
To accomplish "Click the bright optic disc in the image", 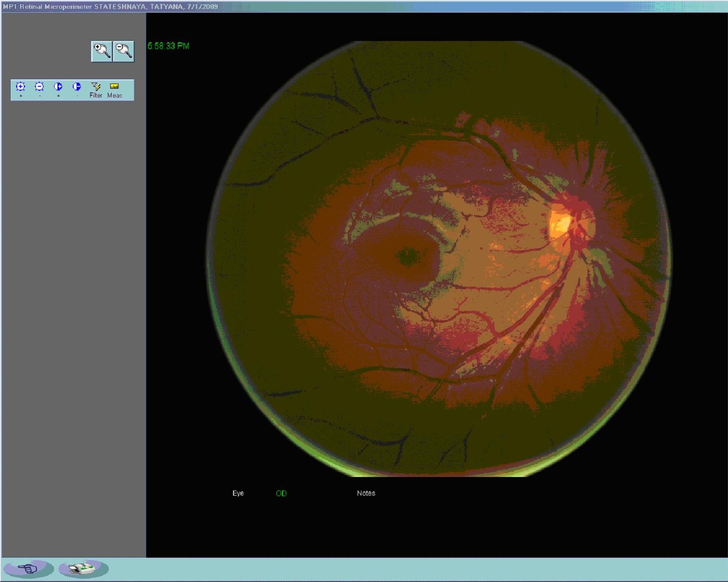I will point(560,223).
